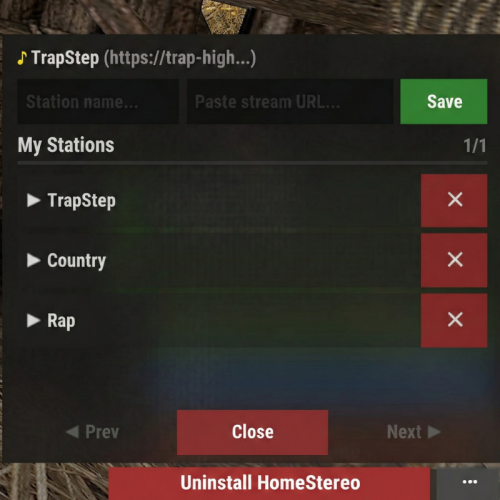Click the yellow music note icon
Viewport: 500px width, 500px height.
pos(22,58)
